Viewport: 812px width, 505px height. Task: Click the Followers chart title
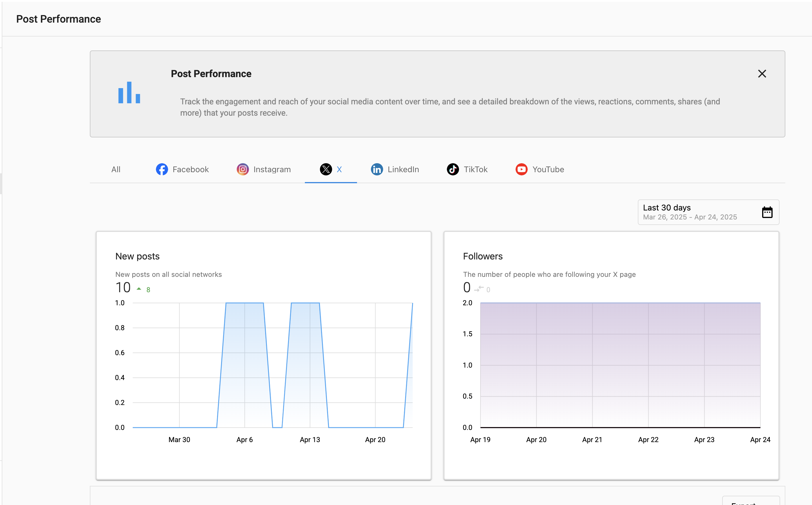483,256
